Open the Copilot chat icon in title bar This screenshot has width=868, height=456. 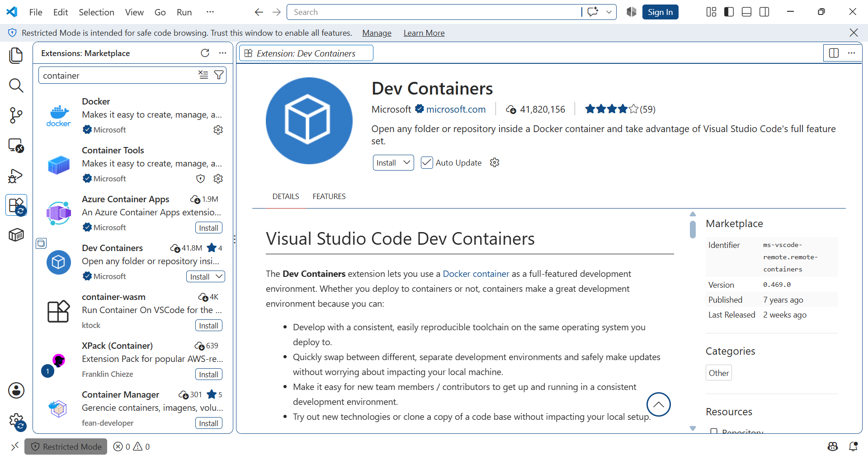click(593, 12)
